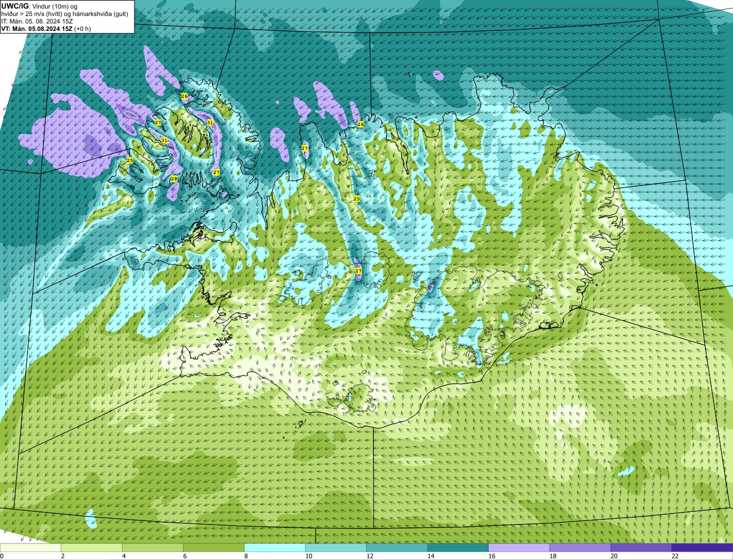
Task: Click the southernmost '27' gust label in central Iceland
Action: click(x=358, y=271)
